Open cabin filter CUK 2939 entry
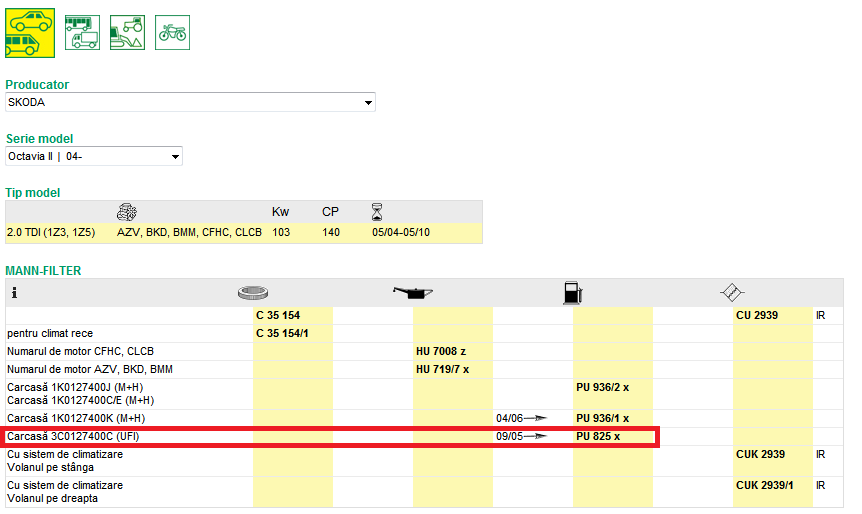Viewport: 862px width, 514px height. [760, 455]
